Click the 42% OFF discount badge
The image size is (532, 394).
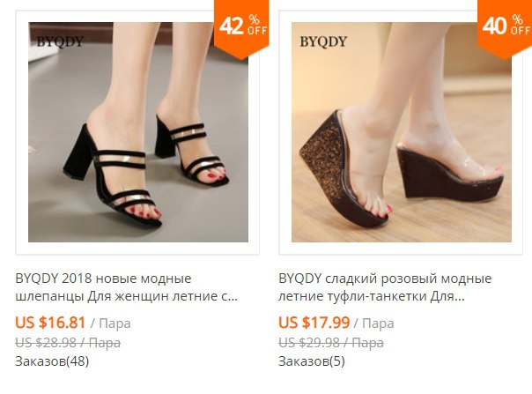(x=241, y=27)
